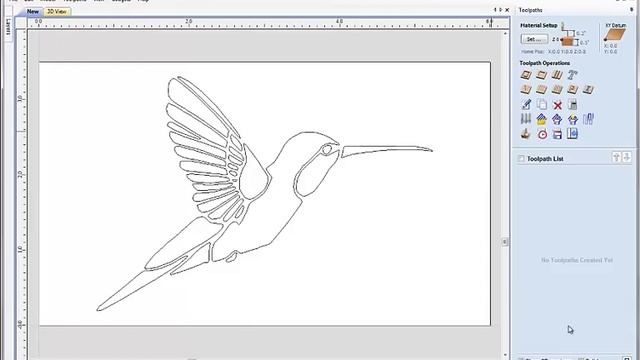Screen dimensions: 640x360
Task: Click the tab scroll right arrow
Action: (501, 10)
